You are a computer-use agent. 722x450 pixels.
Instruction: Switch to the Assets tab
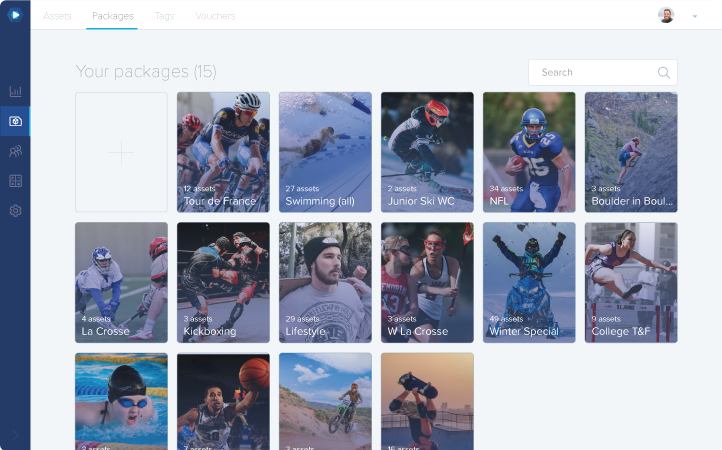point(57,16)
